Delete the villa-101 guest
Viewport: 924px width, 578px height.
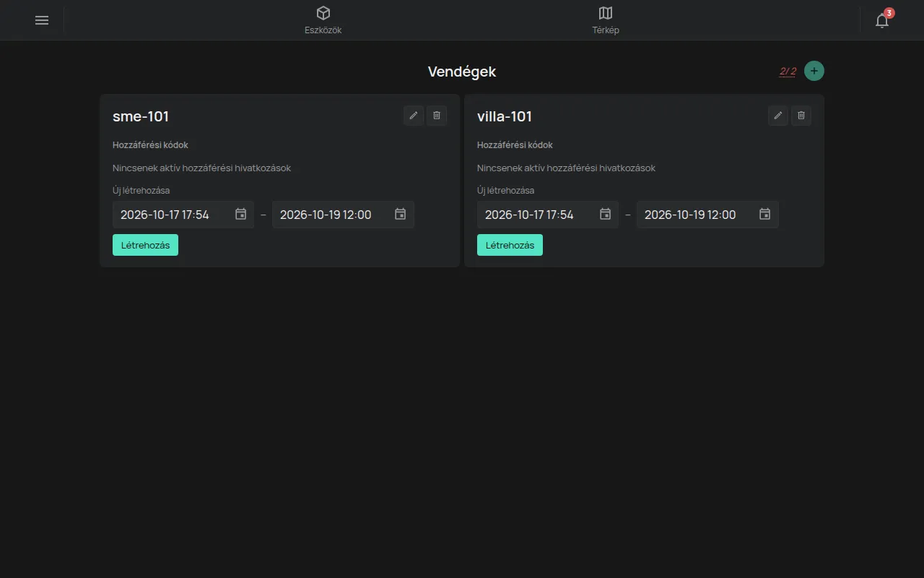pos(801,116)
